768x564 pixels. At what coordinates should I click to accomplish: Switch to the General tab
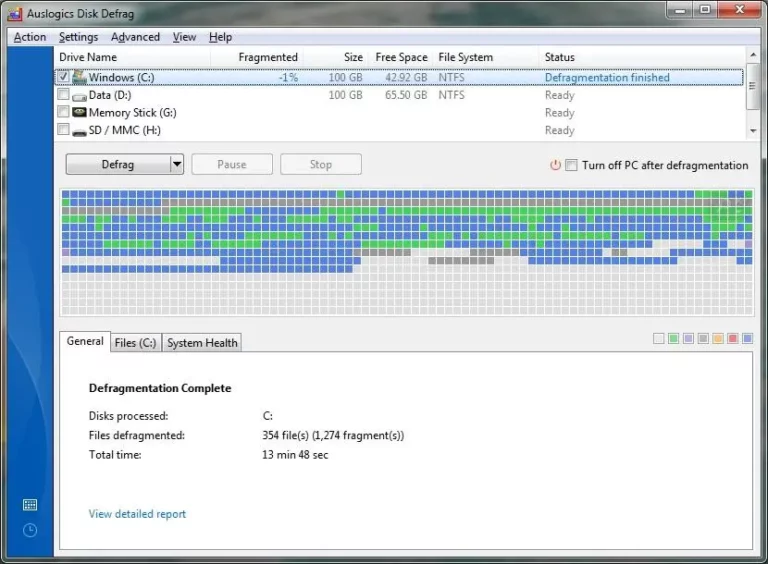(x=85, y=341)
